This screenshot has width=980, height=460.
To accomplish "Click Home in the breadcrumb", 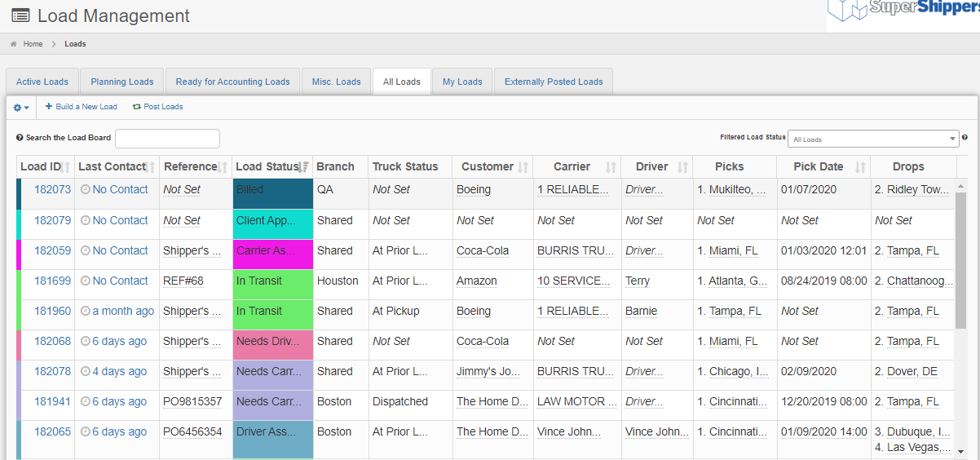I will [x=33, y=44].
